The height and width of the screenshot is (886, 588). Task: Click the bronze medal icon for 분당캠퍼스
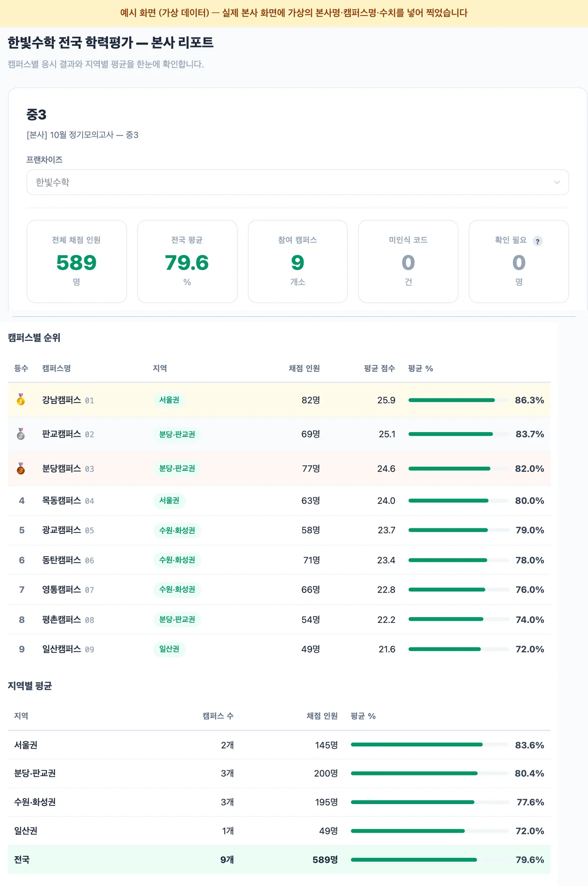(x=21, y=468)
